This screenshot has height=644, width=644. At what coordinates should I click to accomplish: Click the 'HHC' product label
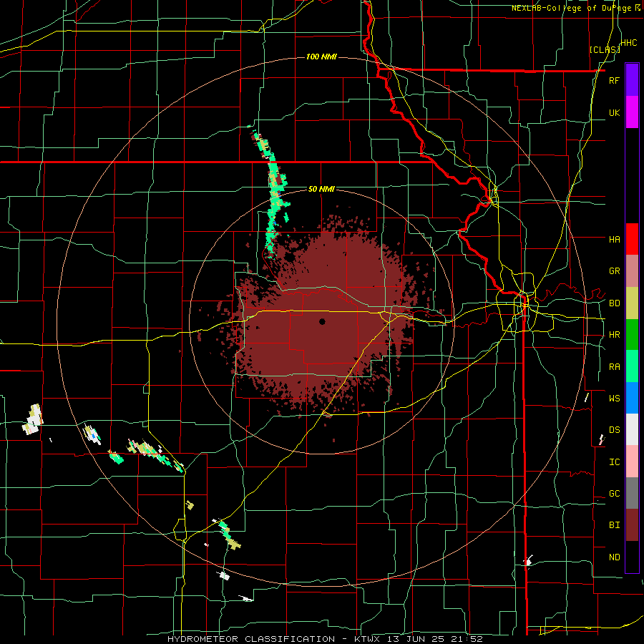tap(629, 43)
